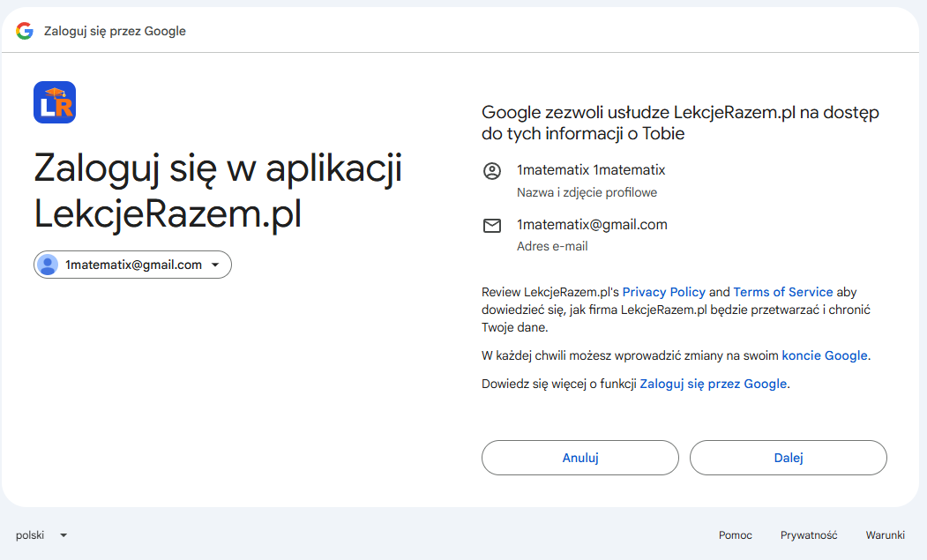Click the profile person icon beside 1matematix name
927x560 pixels.
pos(492,171)
